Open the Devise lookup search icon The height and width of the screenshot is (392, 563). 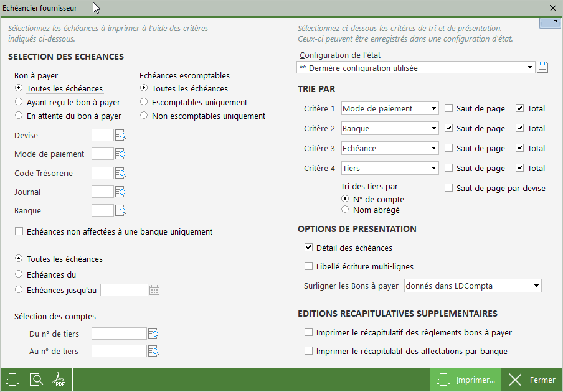[x=121, y=136]
